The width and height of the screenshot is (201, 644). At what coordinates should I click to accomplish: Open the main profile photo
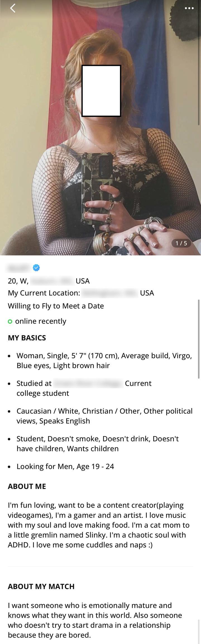coord(100,127)
